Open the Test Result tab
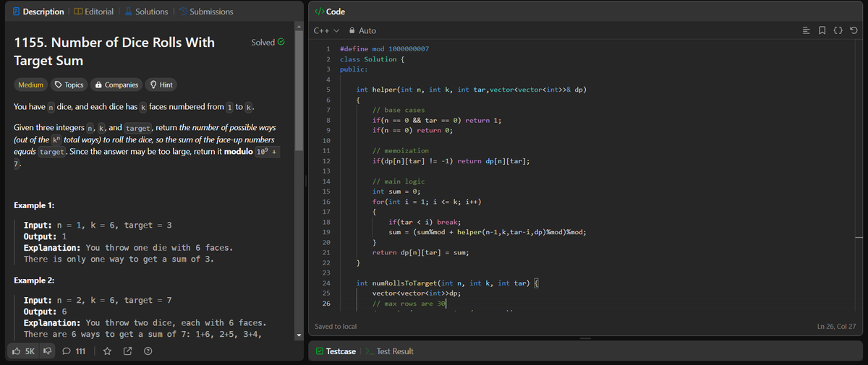868x365 pixels. (388, 351)
